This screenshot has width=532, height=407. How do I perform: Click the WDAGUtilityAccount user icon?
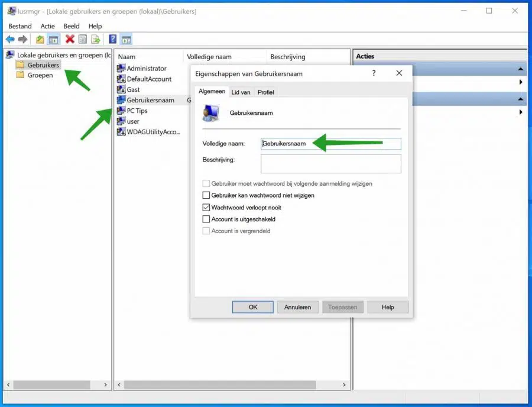121,132
